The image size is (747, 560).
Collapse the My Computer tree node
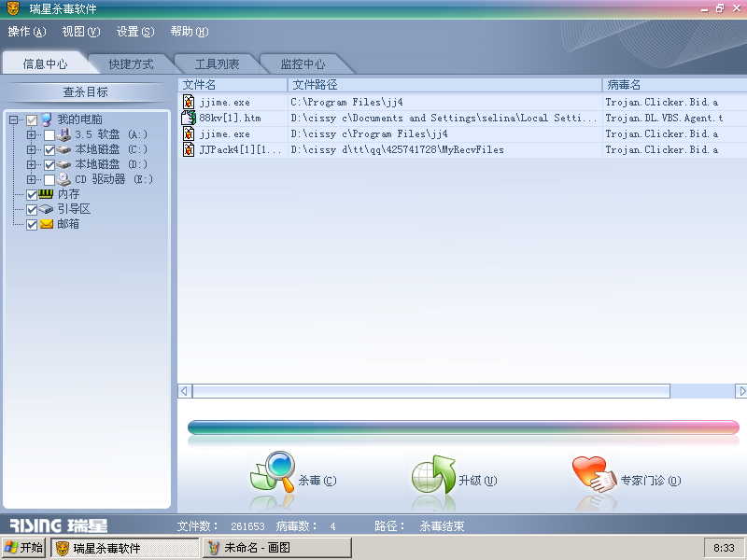[14, 120]
